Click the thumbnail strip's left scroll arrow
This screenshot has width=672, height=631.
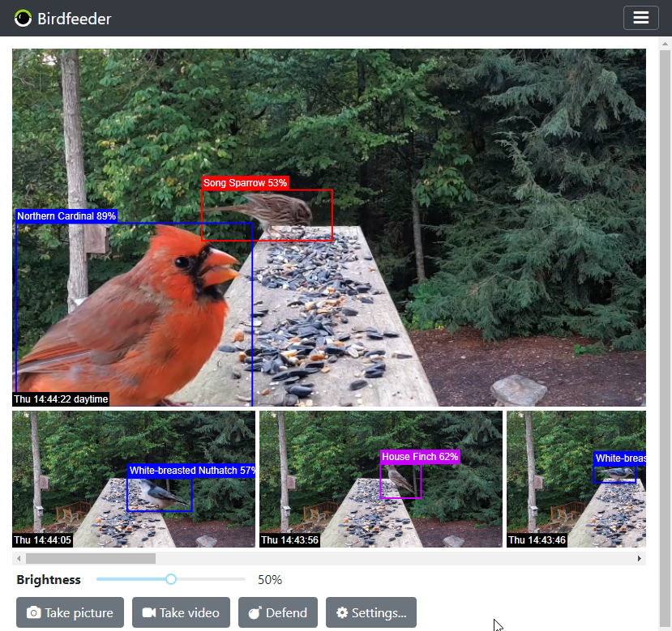pos(17,558)
